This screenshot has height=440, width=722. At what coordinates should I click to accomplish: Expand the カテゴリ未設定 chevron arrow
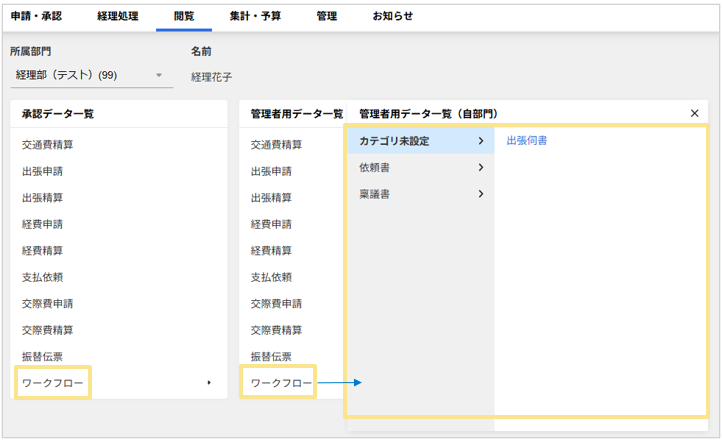pos(481,141)
